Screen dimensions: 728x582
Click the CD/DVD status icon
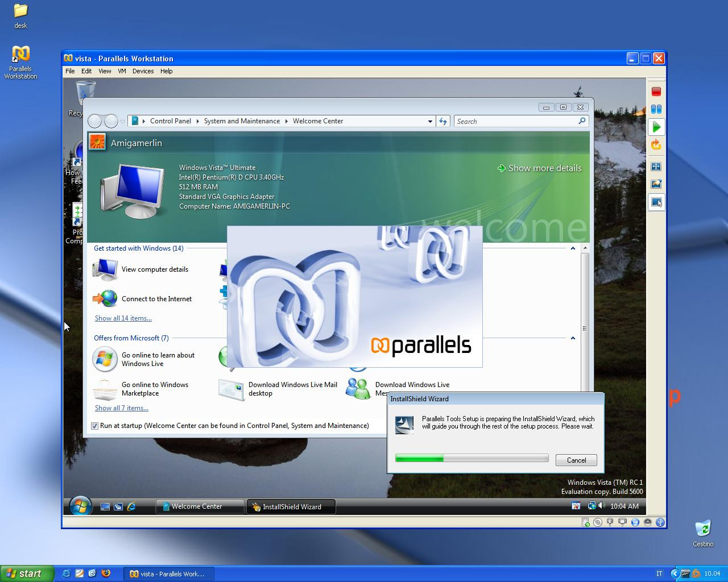pos(598,522)
